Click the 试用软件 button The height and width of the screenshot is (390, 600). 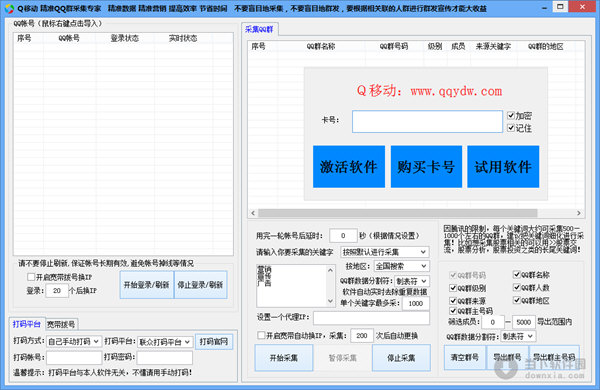503,166
